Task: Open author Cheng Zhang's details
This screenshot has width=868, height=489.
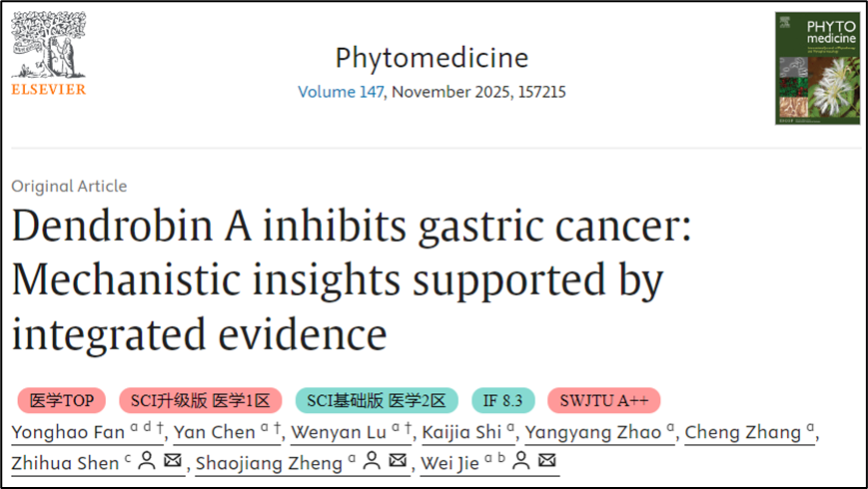Action: [x=742, y=432]
